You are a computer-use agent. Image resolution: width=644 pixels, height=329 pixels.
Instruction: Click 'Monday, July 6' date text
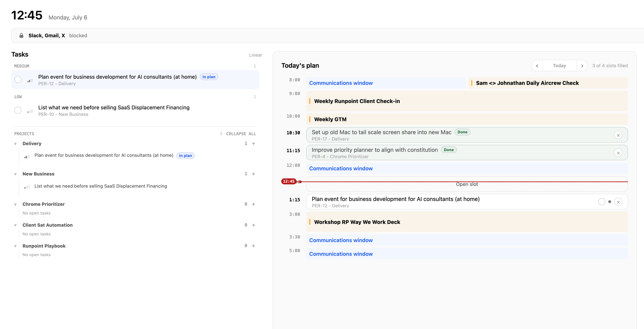tap(68, 17)
